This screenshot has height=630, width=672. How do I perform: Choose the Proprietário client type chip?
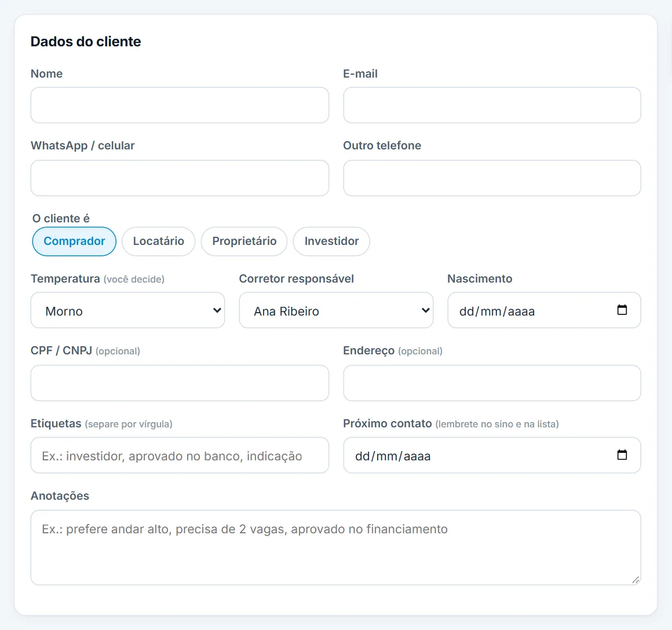(244, 241)
